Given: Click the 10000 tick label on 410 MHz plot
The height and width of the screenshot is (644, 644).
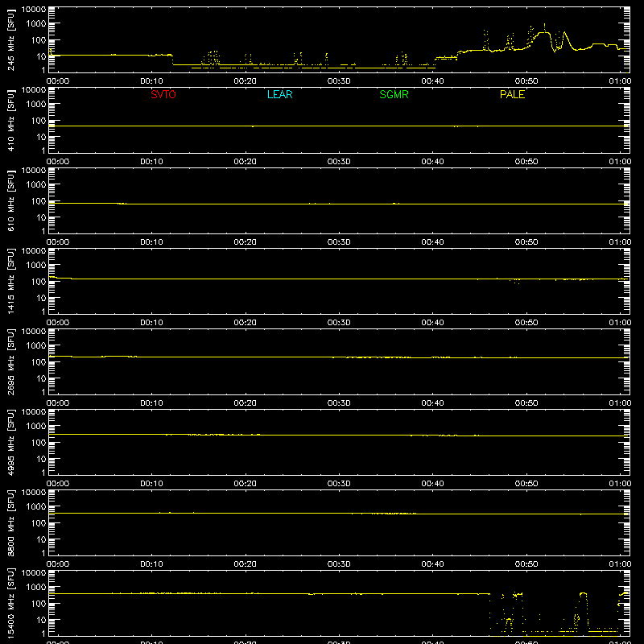Looking at the screenshot, I should pyautogui.click(x=34, y=90).
